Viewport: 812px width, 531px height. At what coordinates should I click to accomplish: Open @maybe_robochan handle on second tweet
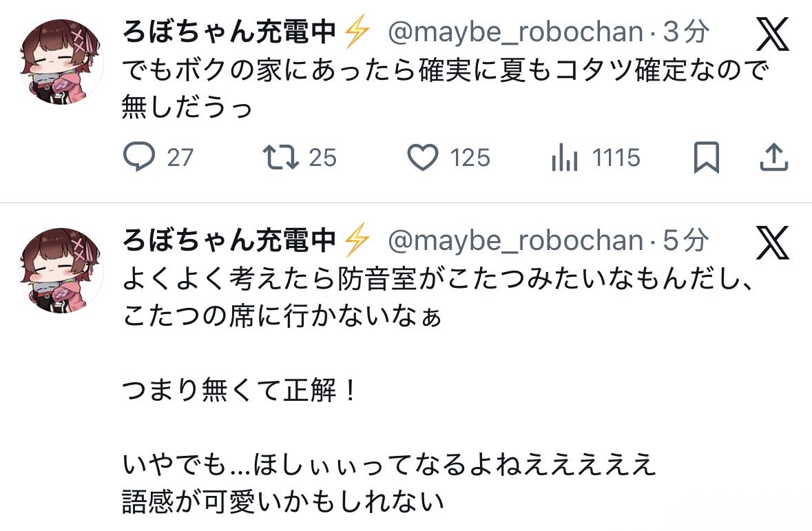pos(515,240)
